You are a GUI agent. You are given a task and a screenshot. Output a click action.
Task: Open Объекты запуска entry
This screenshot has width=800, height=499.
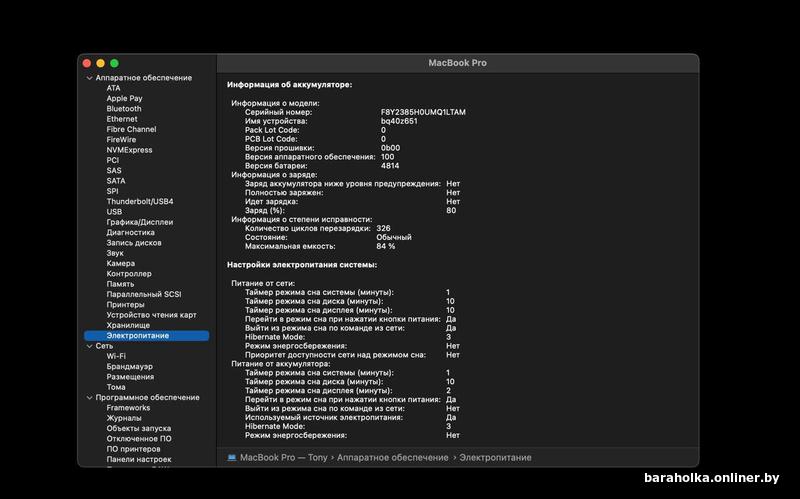[139, 428]
